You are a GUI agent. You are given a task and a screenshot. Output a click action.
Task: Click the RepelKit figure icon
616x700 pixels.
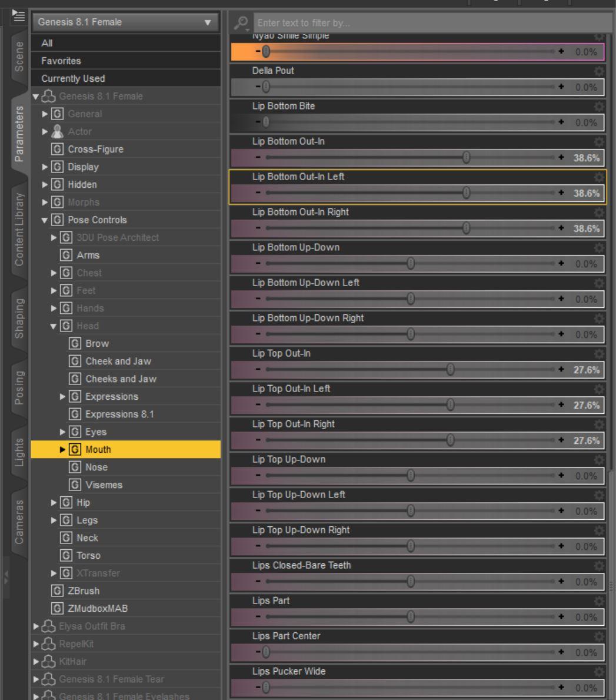click(49, 643)
